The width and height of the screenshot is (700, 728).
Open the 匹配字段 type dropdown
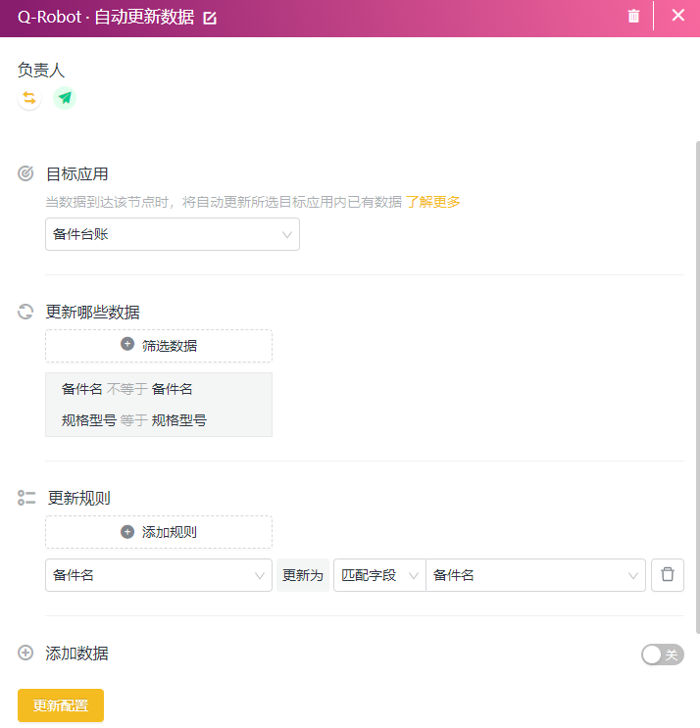coord(379,575)
